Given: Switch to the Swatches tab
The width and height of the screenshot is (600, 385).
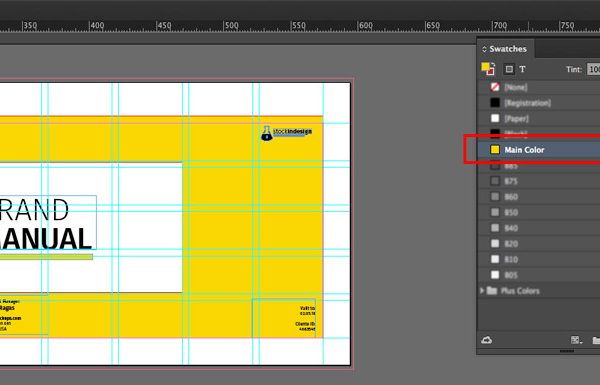Looking at the screenshot, I should coord(505,49).
